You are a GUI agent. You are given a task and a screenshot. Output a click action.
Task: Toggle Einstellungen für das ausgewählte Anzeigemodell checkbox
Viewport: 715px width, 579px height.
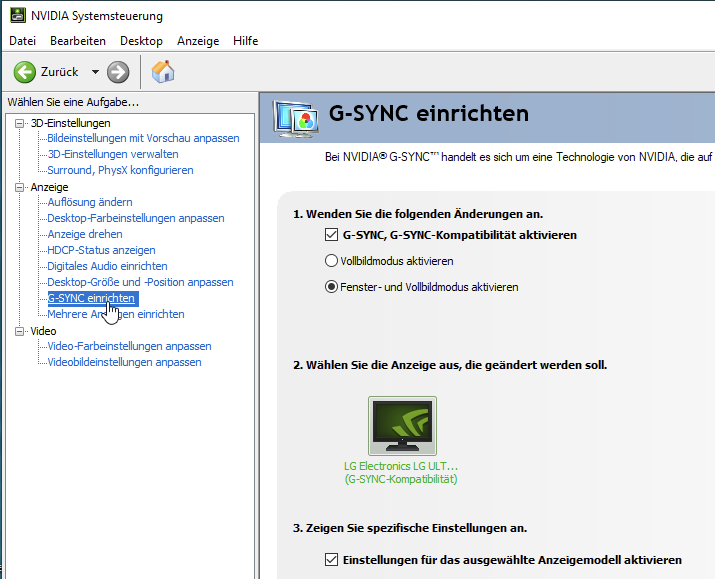pos(332,559)
